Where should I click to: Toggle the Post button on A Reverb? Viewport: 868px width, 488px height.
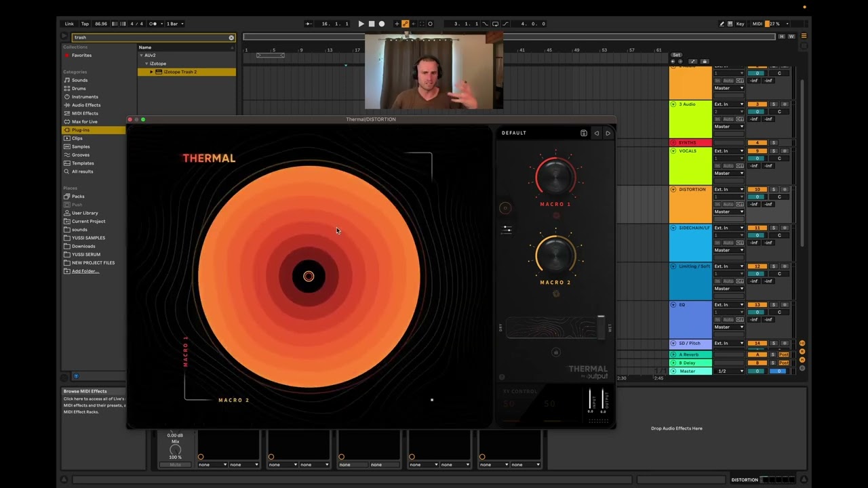point(784,354)
